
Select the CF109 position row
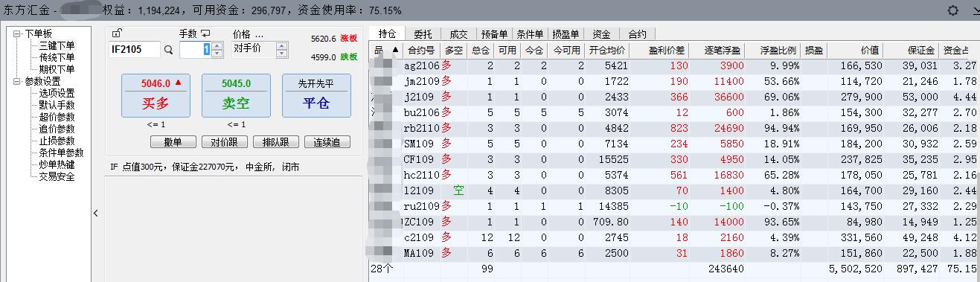click(x=673, y=158)
